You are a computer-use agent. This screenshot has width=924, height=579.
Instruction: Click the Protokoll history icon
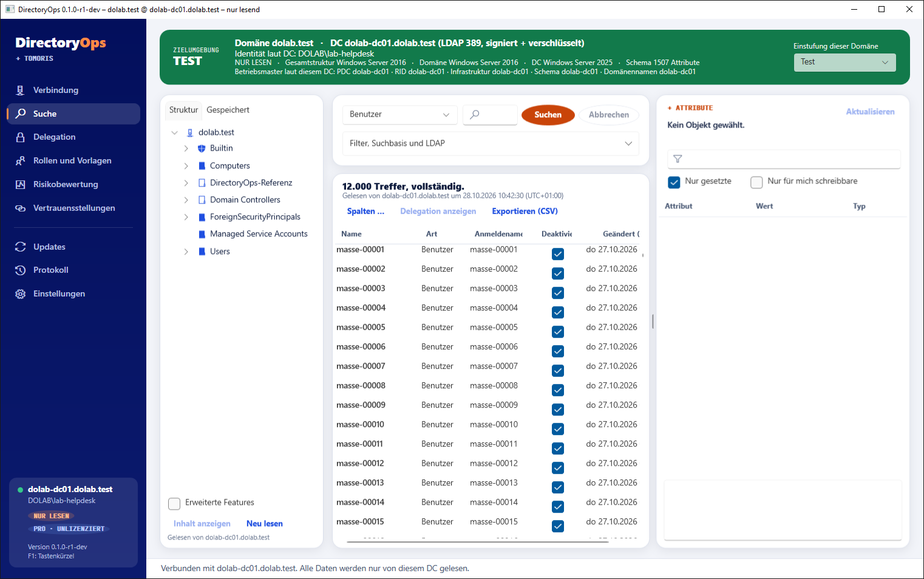(x=21, y=270)
